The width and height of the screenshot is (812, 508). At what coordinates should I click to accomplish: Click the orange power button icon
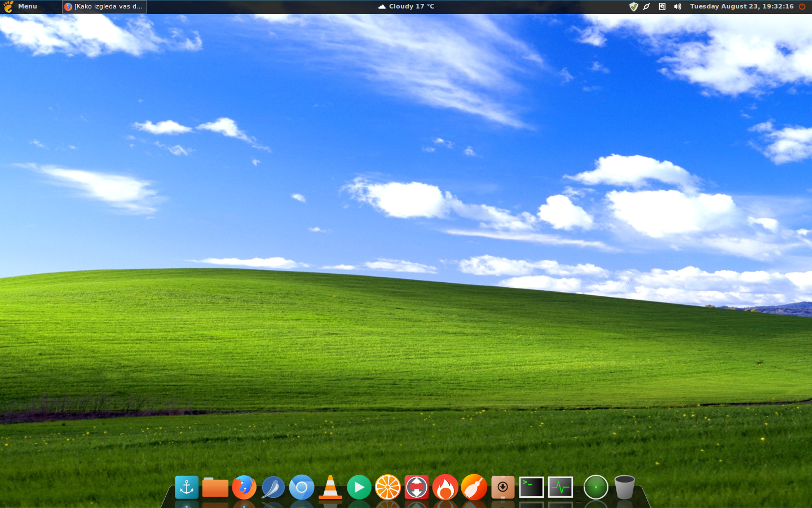pos(802,7)
